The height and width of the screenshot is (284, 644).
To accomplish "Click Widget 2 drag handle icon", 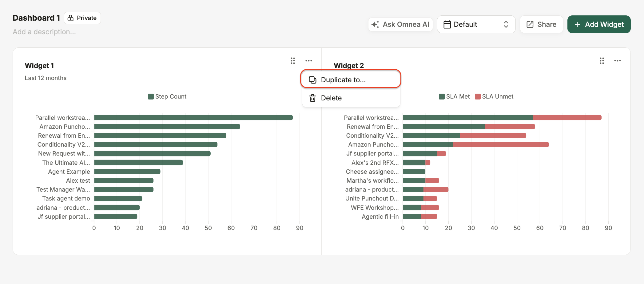I will (602, 61).
